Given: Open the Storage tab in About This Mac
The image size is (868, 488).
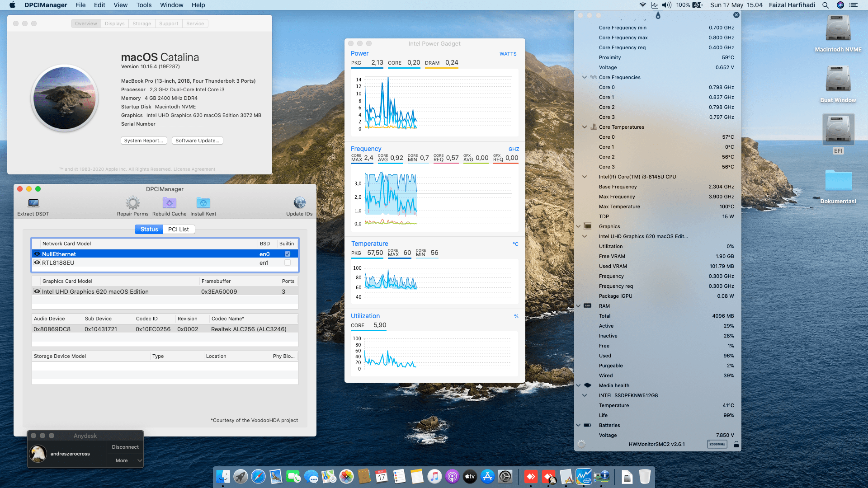Looking at the screenshot, I should click(142, 23).
